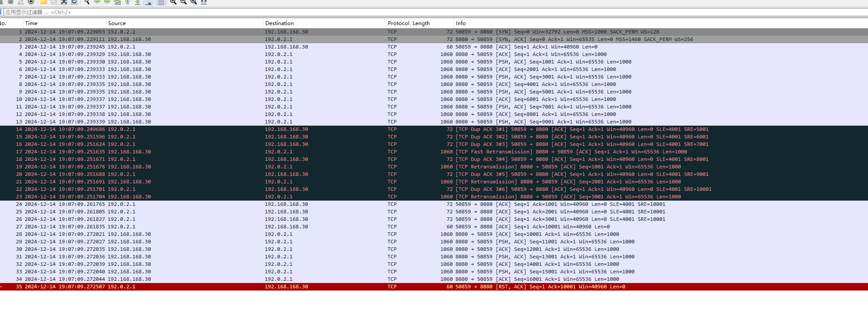Sort by the Length column header
This screenshot has width=868, height=328.
pyautogui.click(x=432, y=23)
